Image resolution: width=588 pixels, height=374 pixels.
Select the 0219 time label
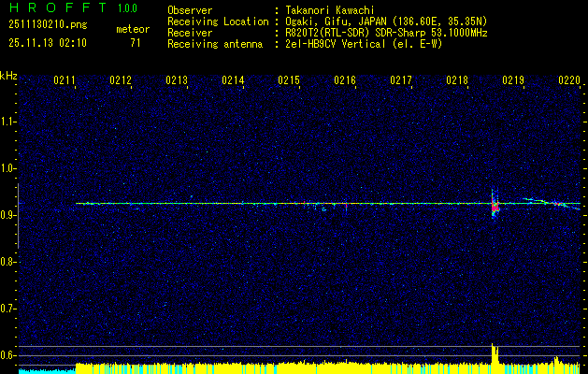[513, 79]
